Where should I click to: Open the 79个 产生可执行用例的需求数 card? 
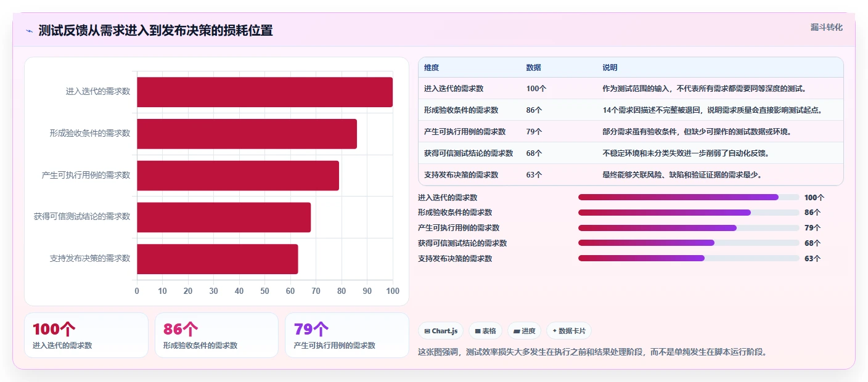point(347,335)
